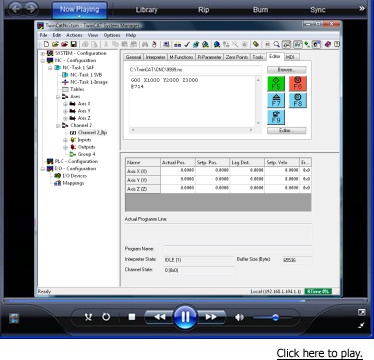Click the Save floppy-disk toolbar icon
The image size is (374, 360).
pyautogui.click(x=74, y=44)
